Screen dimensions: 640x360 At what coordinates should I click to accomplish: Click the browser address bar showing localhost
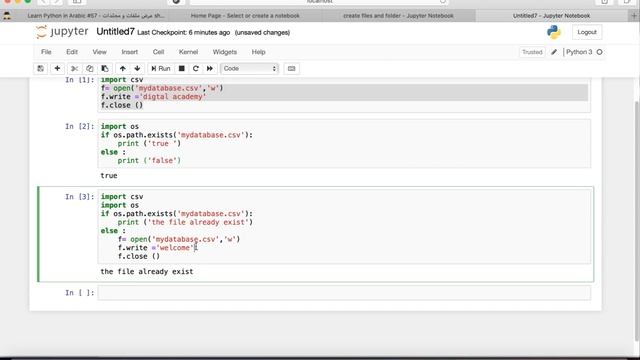[x=319, y=2]
